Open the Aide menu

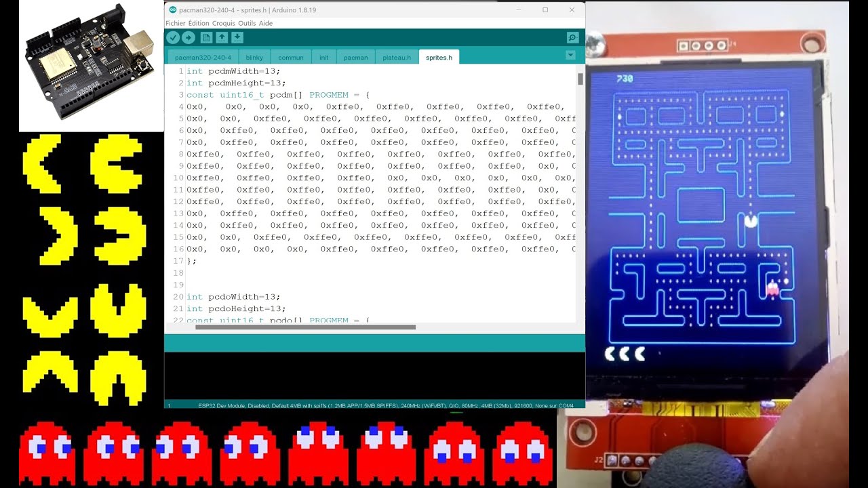266,23
